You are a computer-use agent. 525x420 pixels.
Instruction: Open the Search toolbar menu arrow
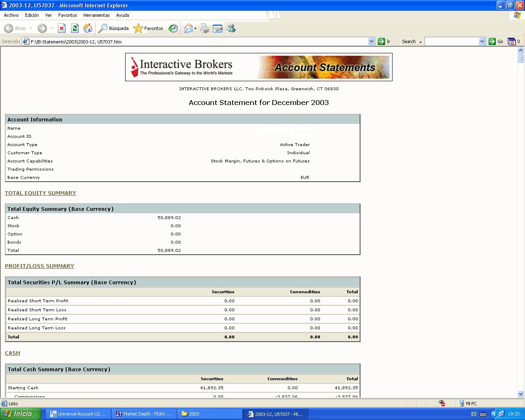click(420, 42)
